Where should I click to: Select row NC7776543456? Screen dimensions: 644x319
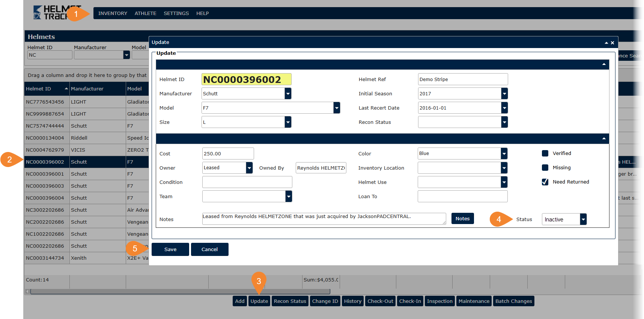[x=86, y=102]
